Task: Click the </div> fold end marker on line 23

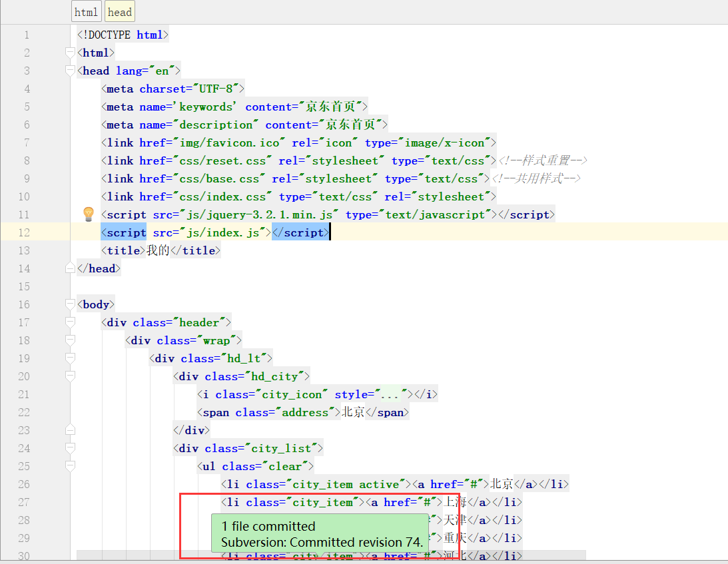Action: [70, 430]
